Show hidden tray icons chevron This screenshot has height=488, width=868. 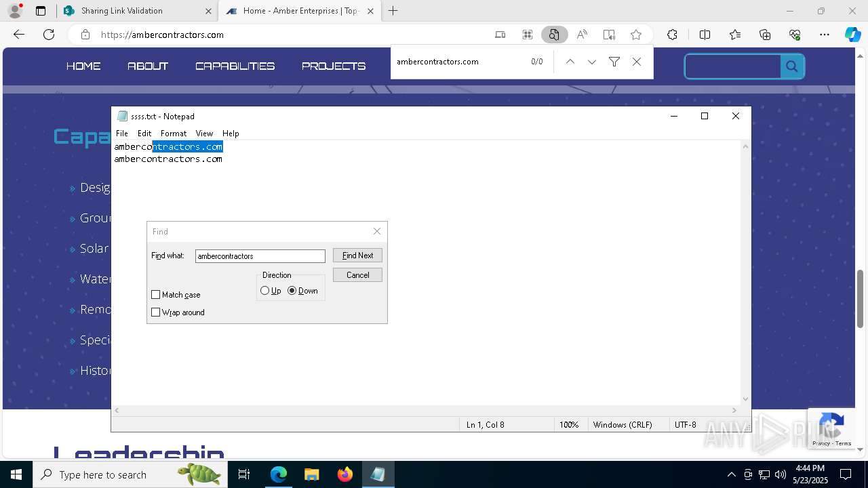731,474
